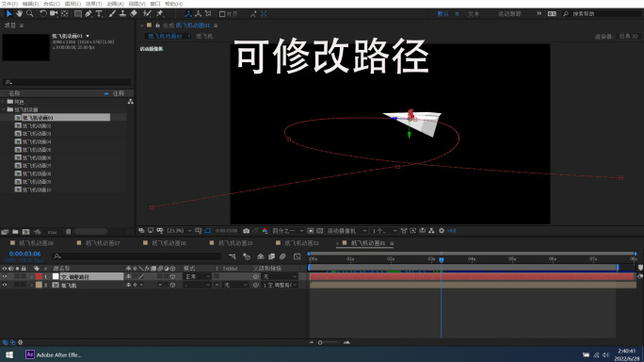Open the 文件(F) menu
The width and height of the screenshot is (644, 362).
[x=9, y=4]
